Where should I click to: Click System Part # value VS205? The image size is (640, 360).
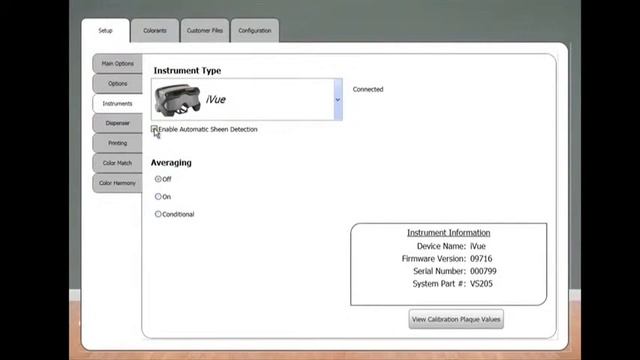(481, 284)
